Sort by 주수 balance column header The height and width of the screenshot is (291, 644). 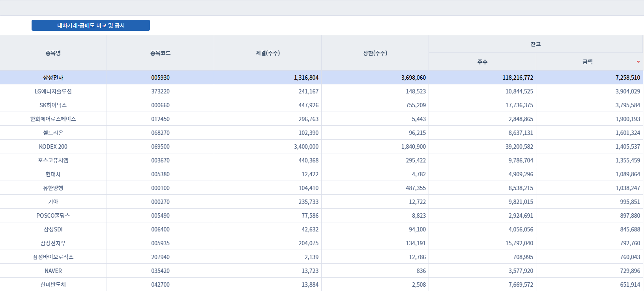point(482,62)
